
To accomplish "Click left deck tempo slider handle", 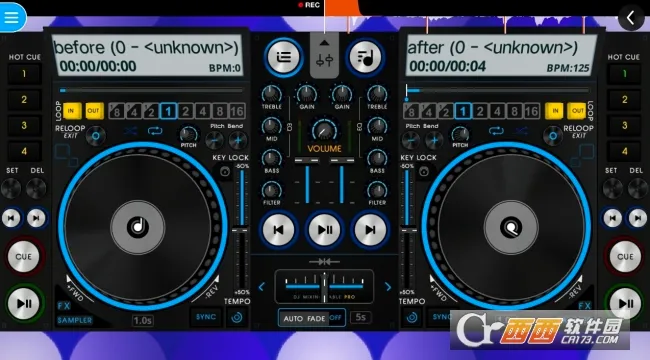I will point(240,230).
